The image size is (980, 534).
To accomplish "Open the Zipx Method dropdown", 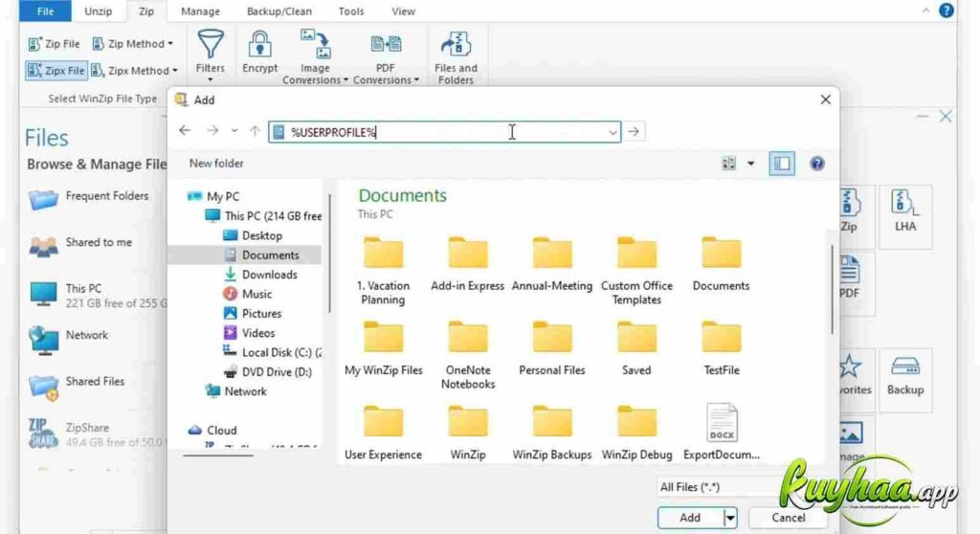I will [x=134, y=71].
